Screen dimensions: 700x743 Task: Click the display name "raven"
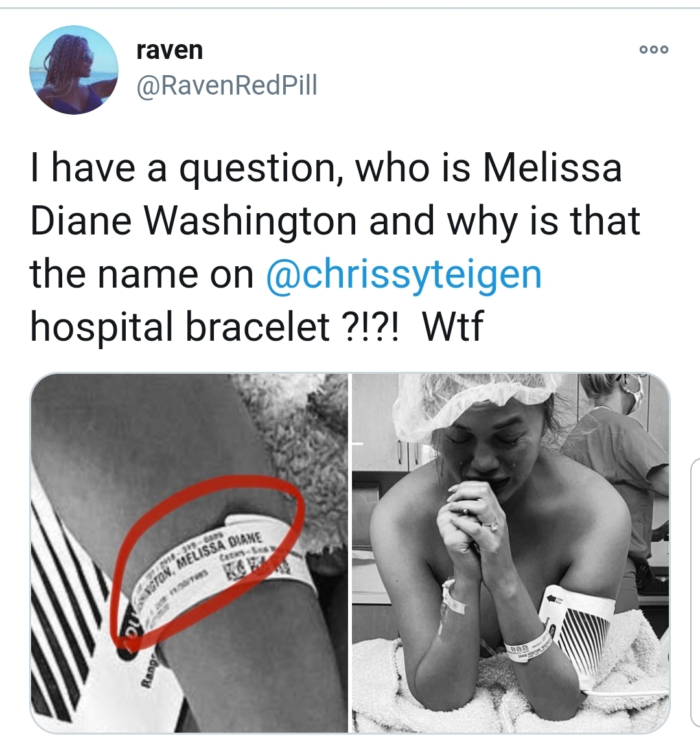coord(169,51)
